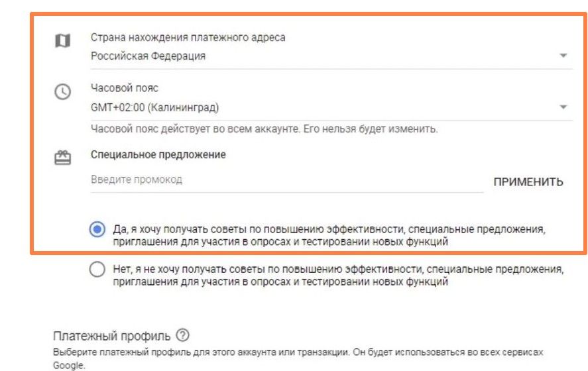Viewport: 588px width, 371px height.
Task: Open the GMT+02:00 (Калининград) time zone selector
Action: coord(331,108)
